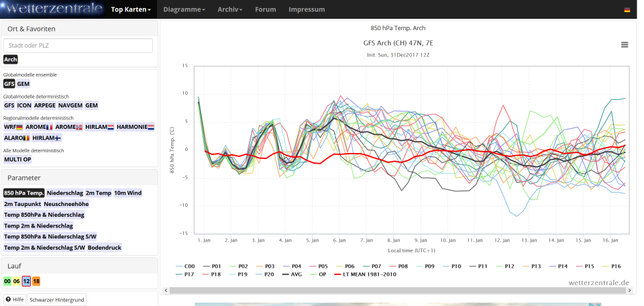Open the Impressum page
The width and height of the screenshot is (644, 306).
[x=307, y=10]
